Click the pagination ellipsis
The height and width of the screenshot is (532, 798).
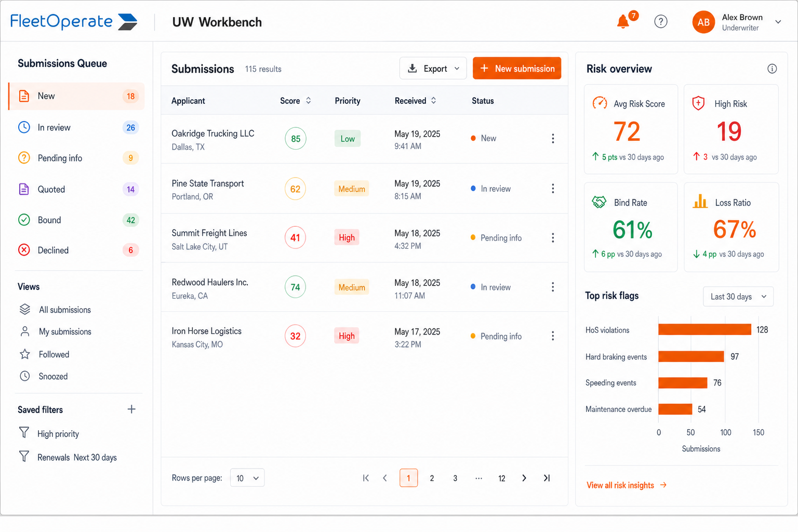click(478, 478)
